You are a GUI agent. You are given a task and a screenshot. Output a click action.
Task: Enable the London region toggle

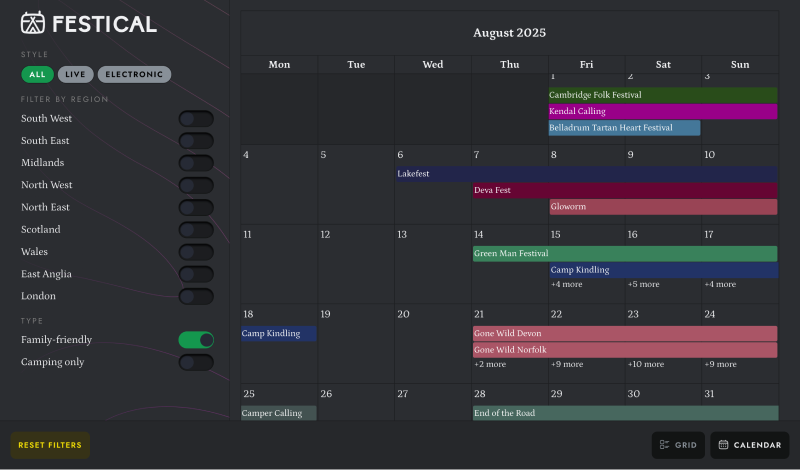tap(196, 296)
